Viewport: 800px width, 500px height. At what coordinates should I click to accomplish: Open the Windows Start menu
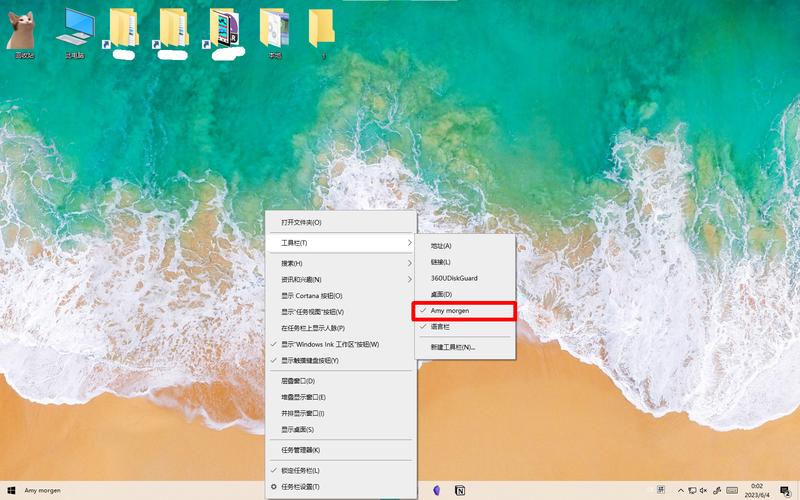(11, 490)
